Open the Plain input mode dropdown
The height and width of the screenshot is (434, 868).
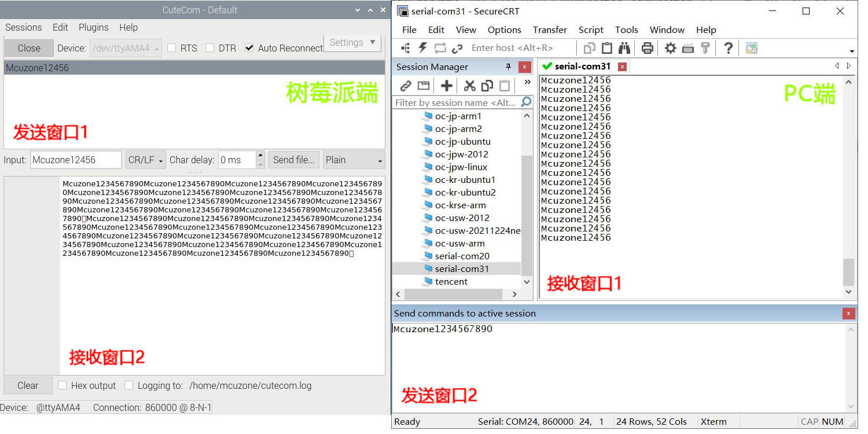[354, 160]
